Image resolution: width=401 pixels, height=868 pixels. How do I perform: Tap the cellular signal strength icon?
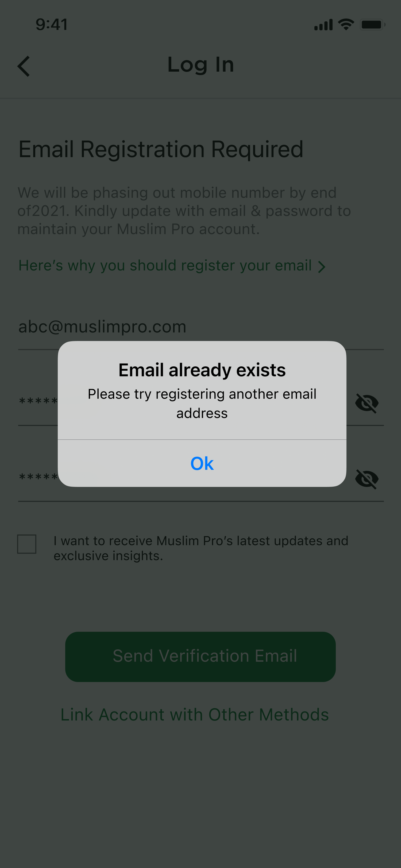(323, 25)
